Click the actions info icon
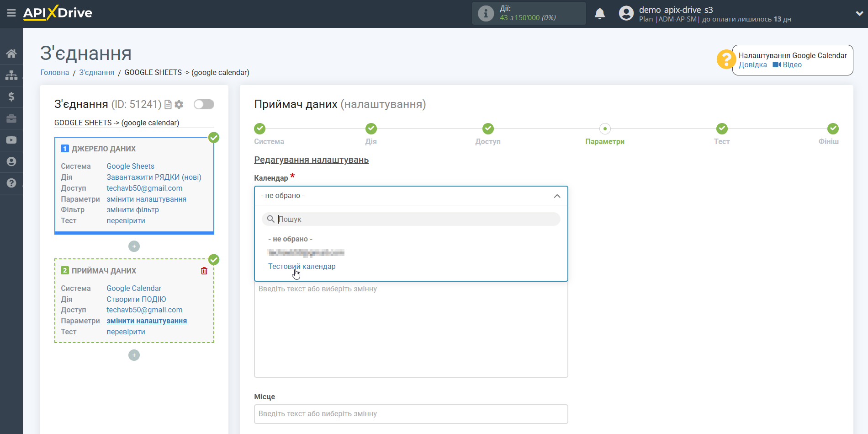868x434 pixels. 486,13
